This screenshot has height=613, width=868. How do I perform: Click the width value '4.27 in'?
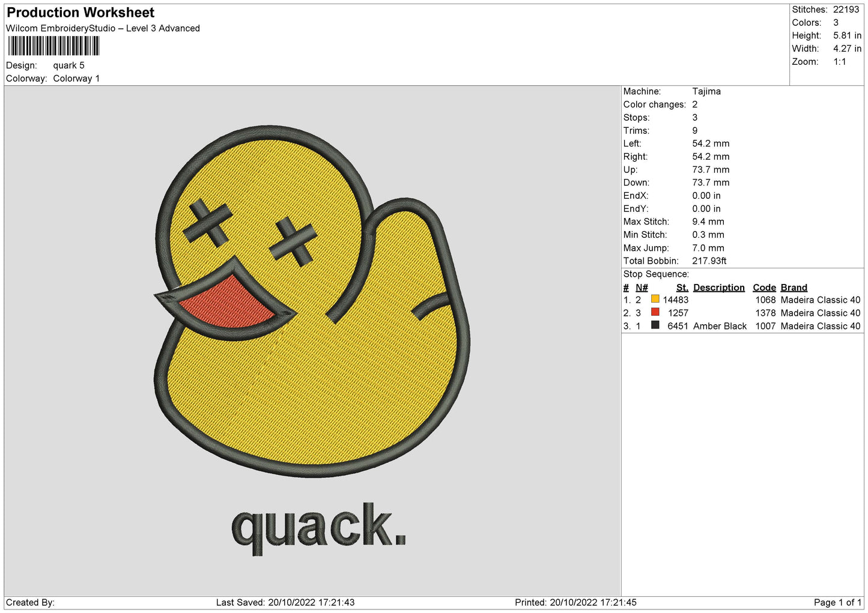pos(847,49)
